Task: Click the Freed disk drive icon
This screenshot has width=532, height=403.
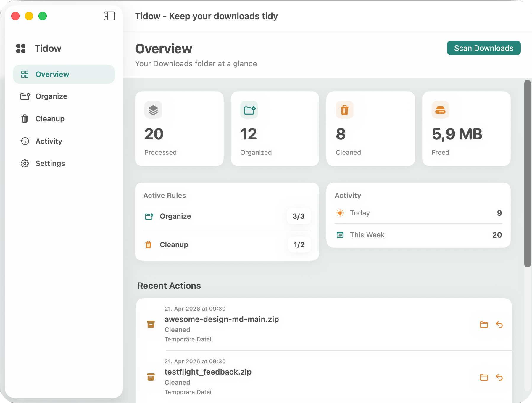Action: coord(441,110)
